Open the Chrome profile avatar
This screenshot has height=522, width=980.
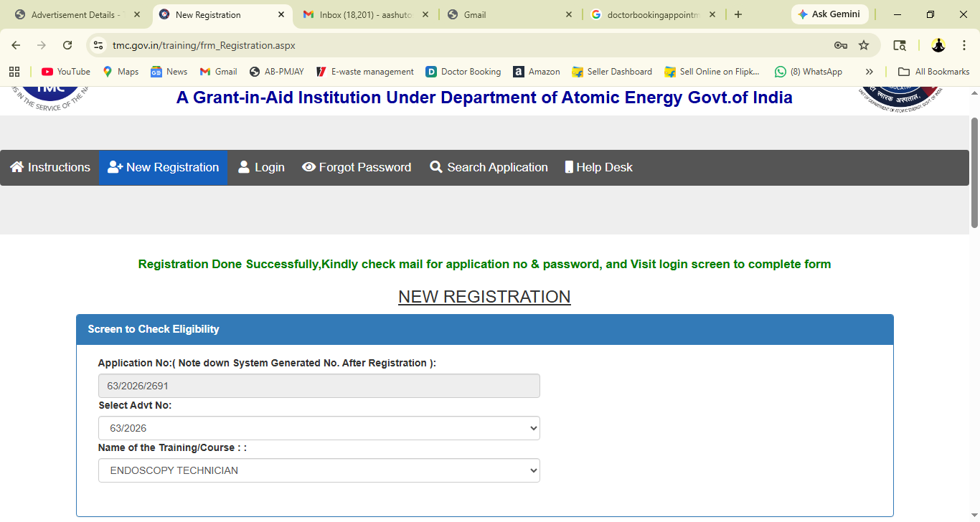click(938, 45)
